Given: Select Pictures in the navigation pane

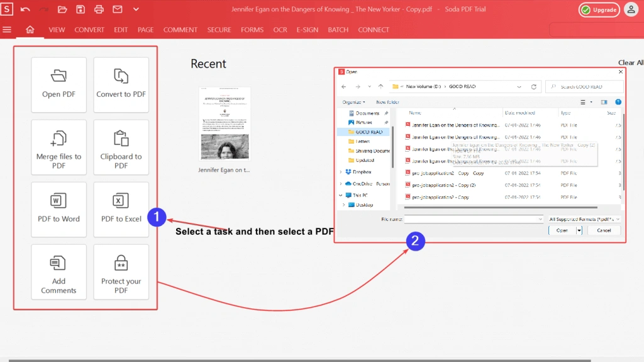Looking at the screenshot, I should (364, 123).
